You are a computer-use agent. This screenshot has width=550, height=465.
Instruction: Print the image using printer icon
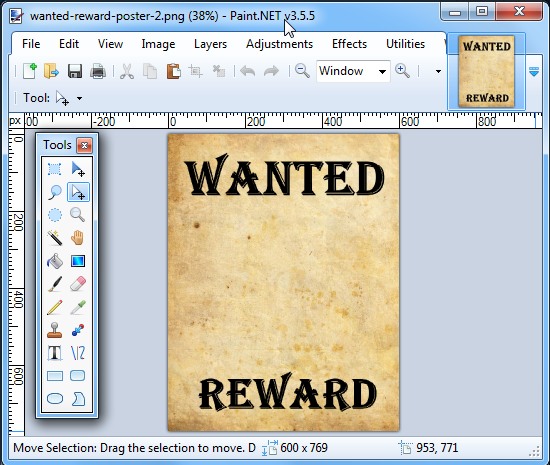pos(98,71)
